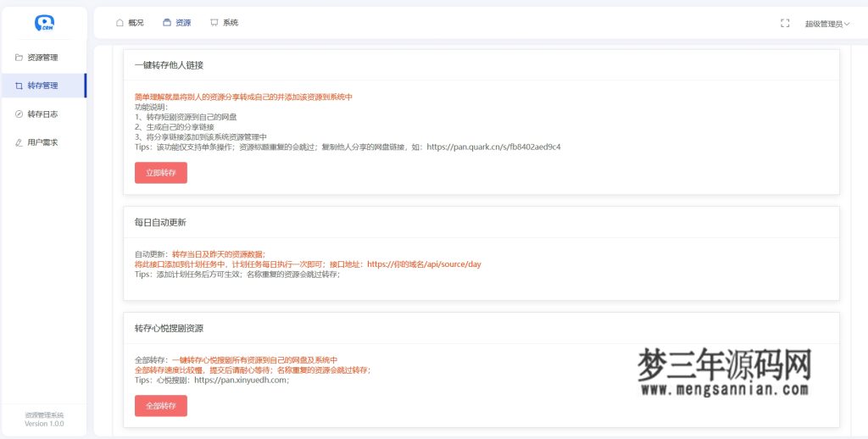868x439 pixels.
Task: Click the pencil icon beside 用户需求
Action: (19, 142)
